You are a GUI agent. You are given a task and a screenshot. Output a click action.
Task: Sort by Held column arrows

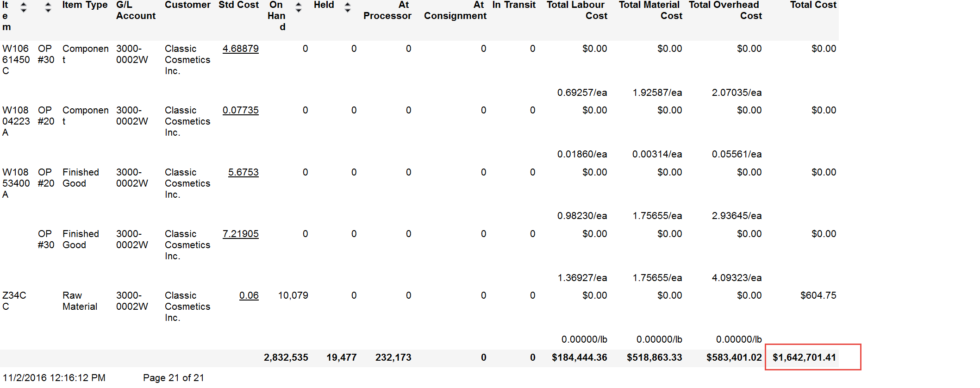[348, 7]
